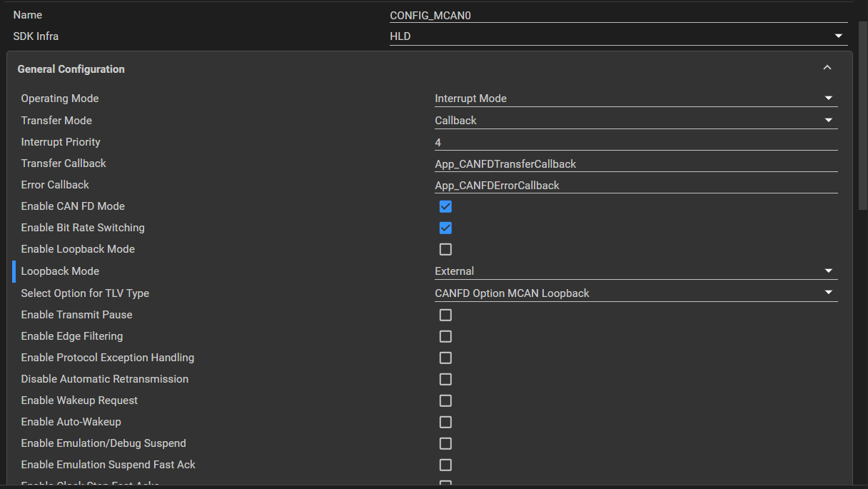
Task: Tick the Enable Auto-Wakeup checkbox
Action: 445,422
